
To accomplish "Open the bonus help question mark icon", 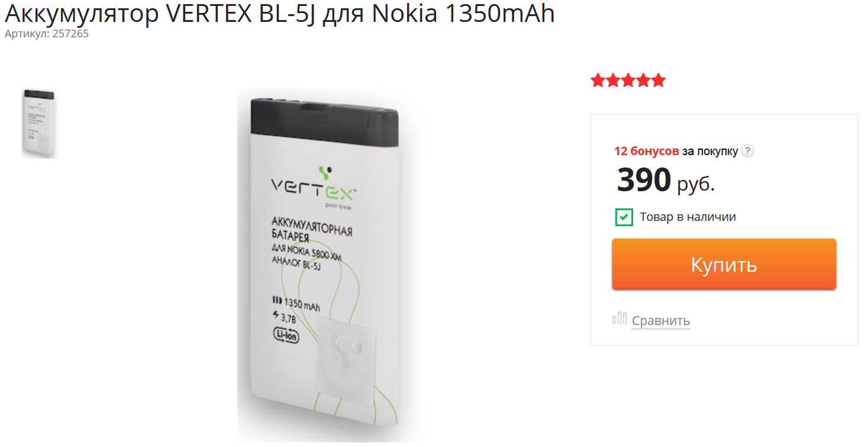I will (748, 151).
